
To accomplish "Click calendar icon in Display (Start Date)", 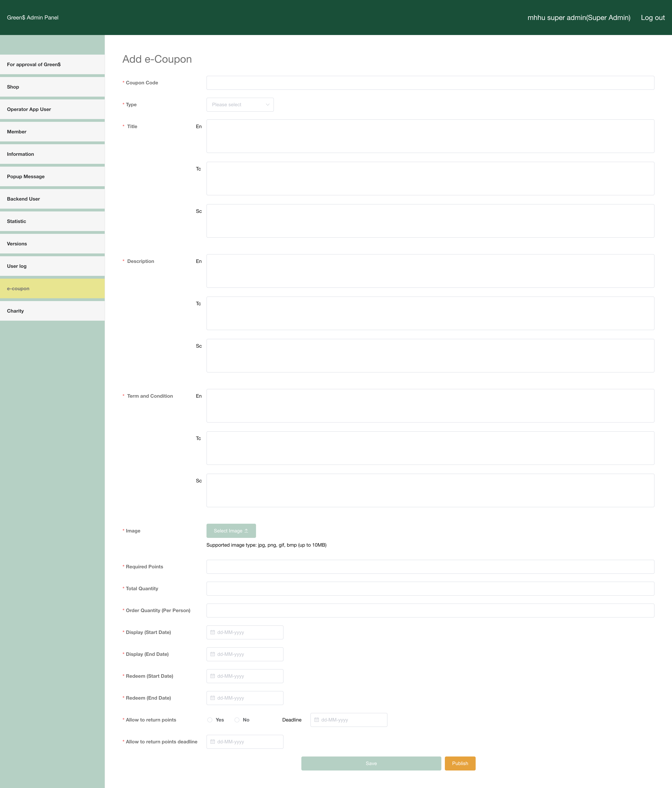I will coord(213,632).
